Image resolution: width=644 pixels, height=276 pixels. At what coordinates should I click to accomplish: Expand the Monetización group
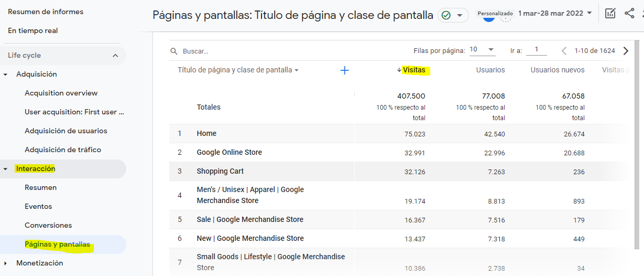pyautogui.click(x=6, y=263)
